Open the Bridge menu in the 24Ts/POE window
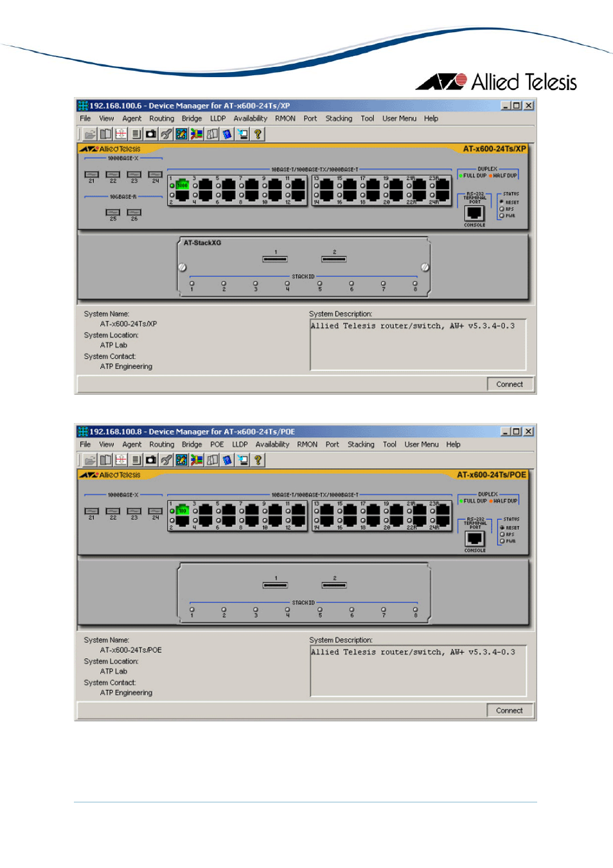The image size is (613, 868). (191, 444)
